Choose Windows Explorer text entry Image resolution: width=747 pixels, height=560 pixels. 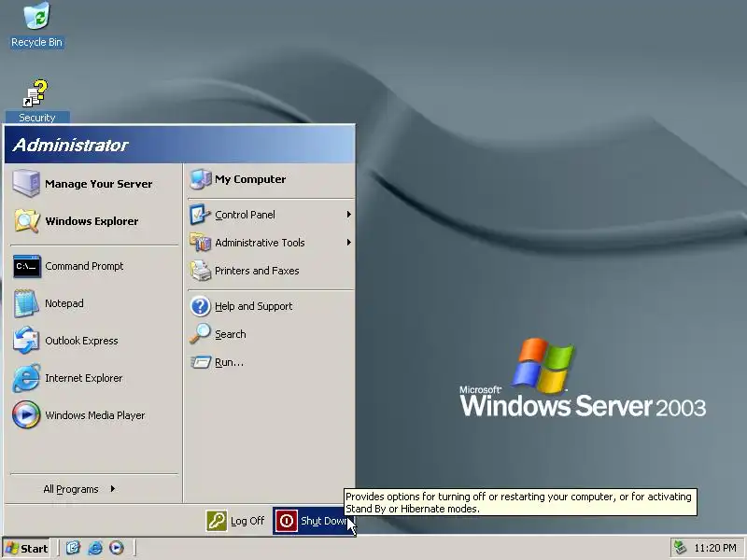92,221
